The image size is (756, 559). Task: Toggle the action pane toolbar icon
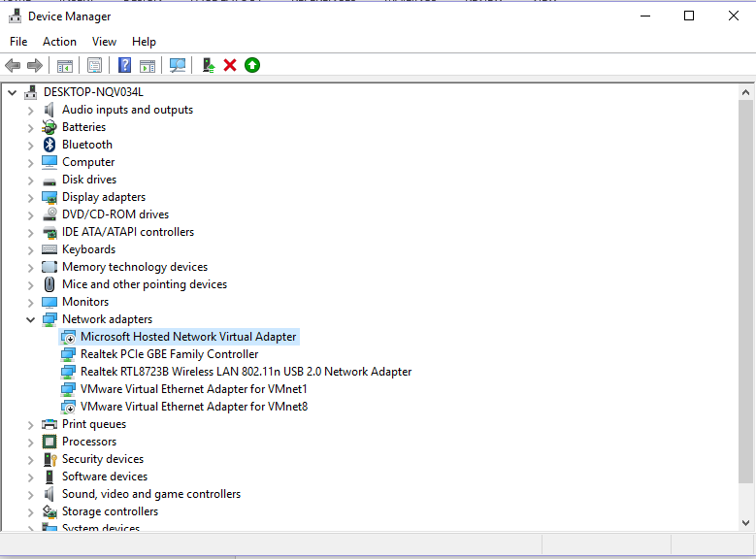148,65
